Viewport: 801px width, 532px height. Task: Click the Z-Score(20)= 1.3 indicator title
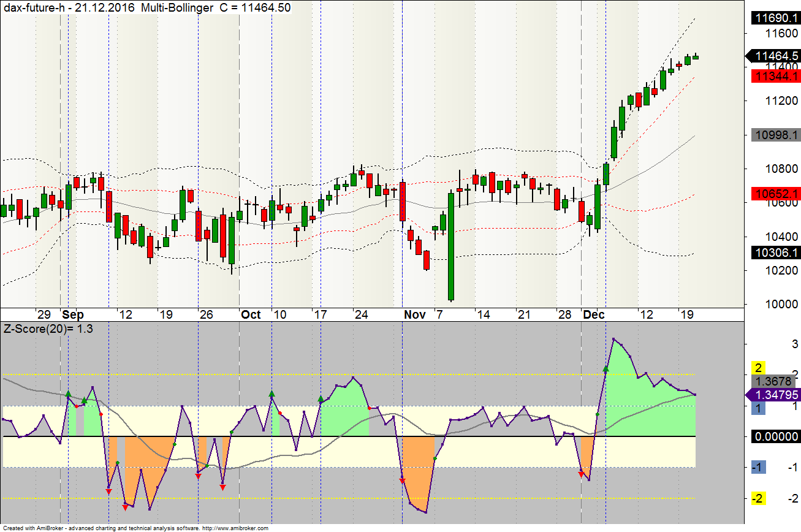pos(47,328)
